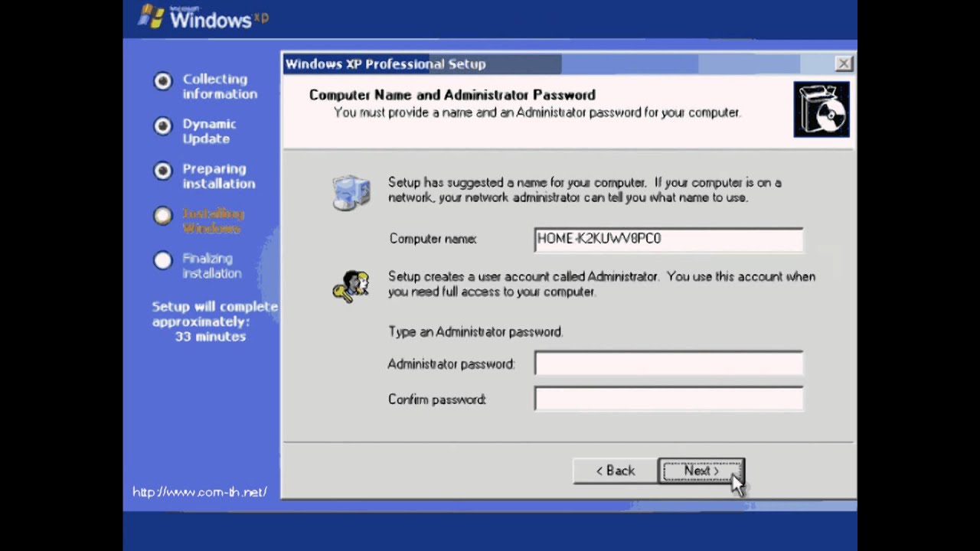The image size is (980, 551).
Task: Click the 'Administrator password:' label
Action: 451,364
